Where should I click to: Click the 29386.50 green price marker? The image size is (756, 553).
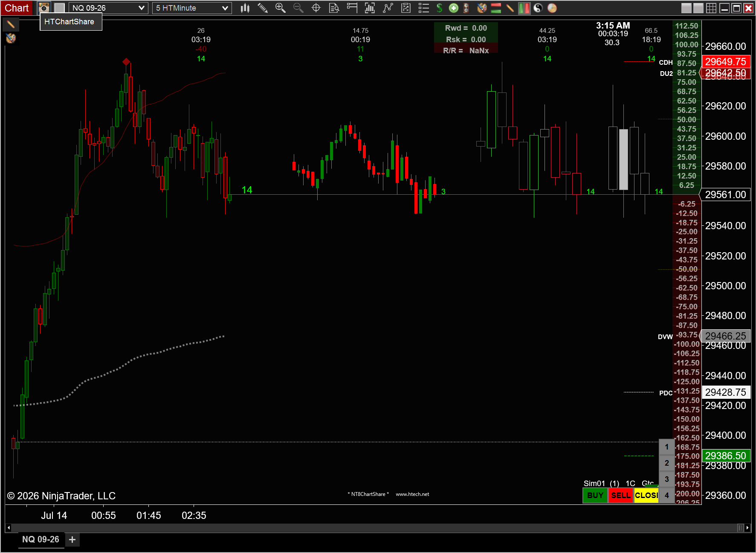(726, 456)
